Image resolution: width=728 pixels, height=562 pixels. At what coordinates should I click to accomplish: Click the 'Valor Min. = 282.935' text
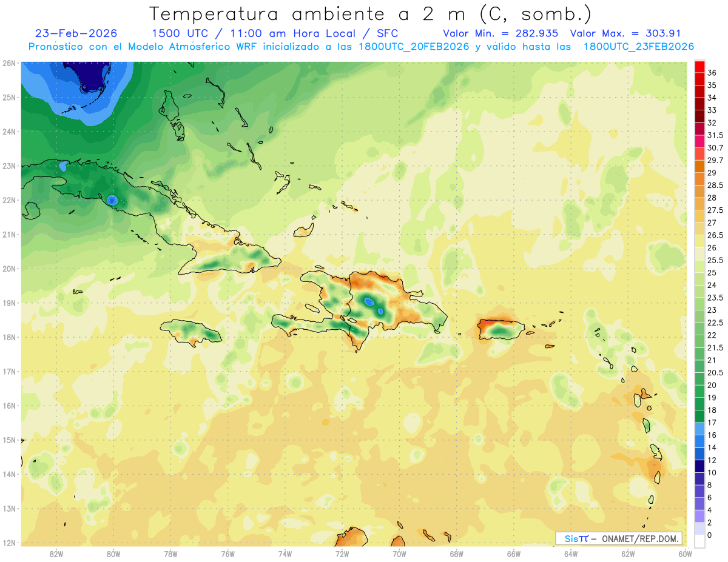pyautogui.click(x=500, y=33)
